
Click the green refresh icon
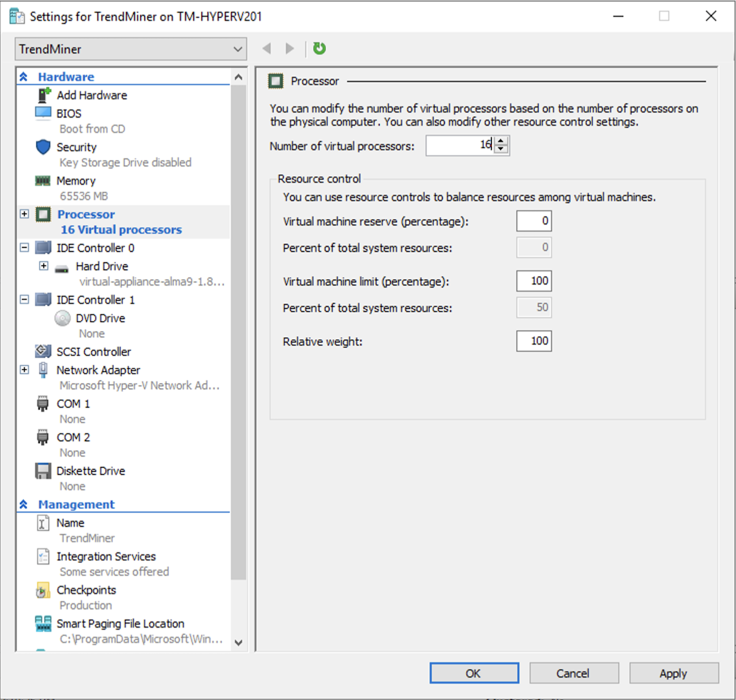tap(319, 48)
